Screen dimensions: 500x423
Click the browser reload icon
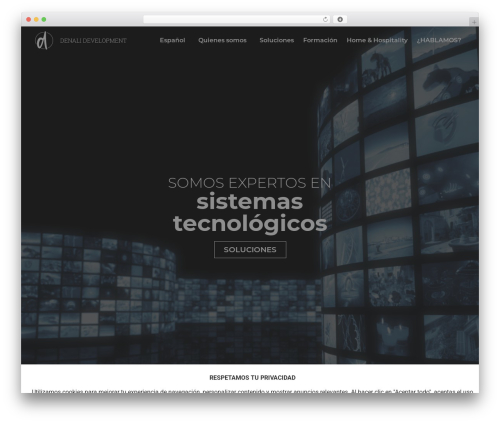click(x=325, y=19)
